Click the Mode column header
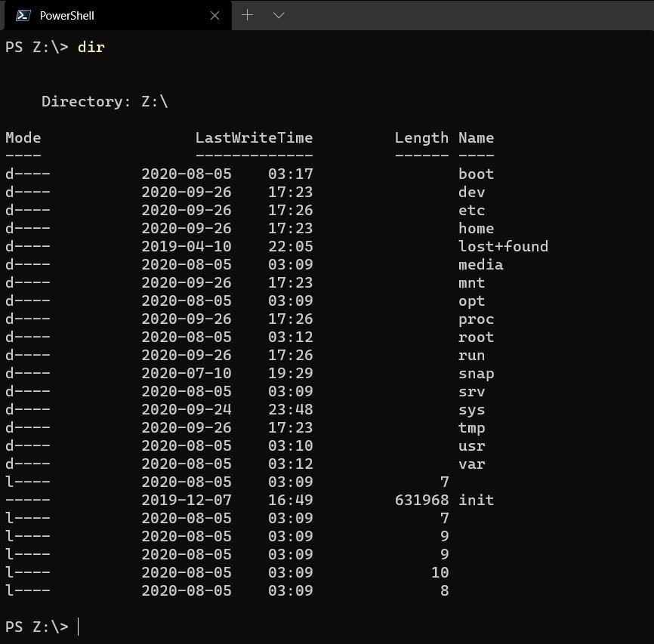 click(23, 137)
